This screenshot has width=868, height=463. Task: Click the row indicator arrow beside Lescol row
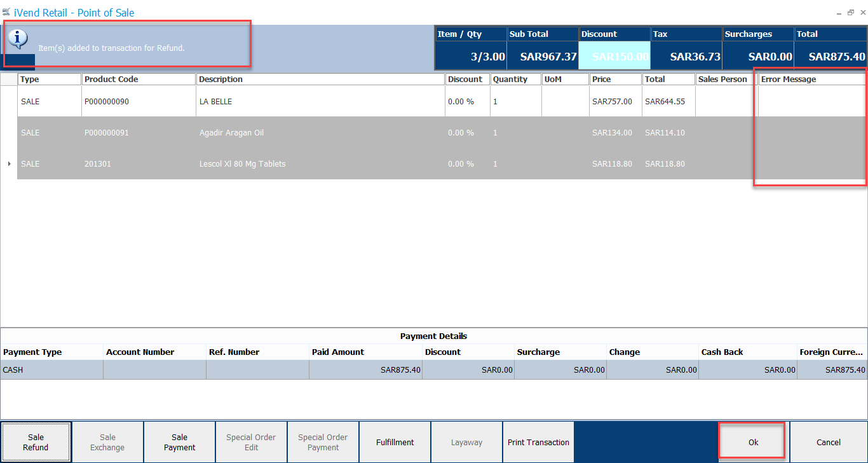coord(9,164)
